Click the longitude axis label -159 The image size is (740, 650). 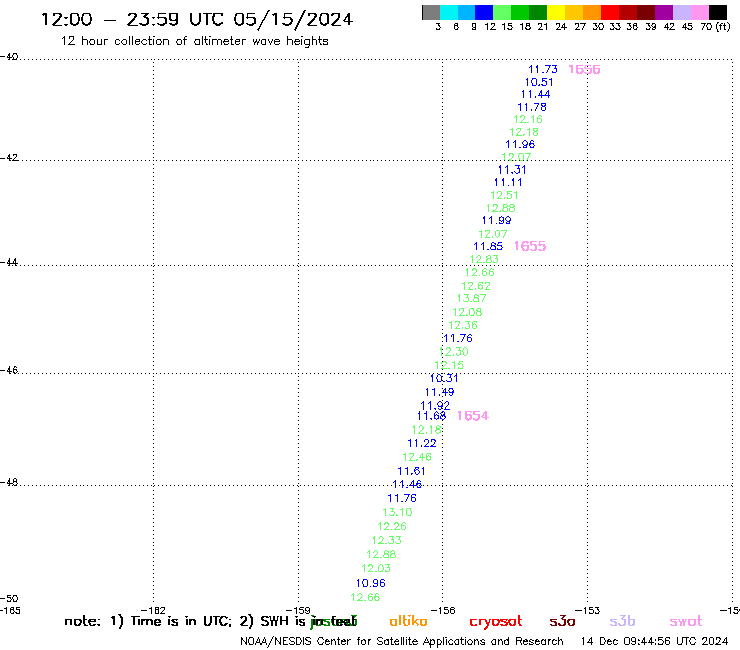(298, 611)
